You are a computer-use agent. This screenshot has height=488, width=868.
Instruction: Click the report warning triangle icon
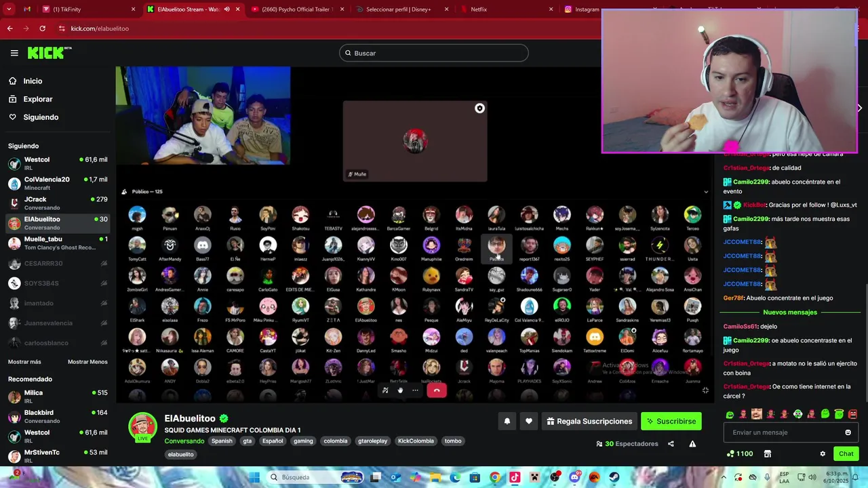[x=692, y=444]
